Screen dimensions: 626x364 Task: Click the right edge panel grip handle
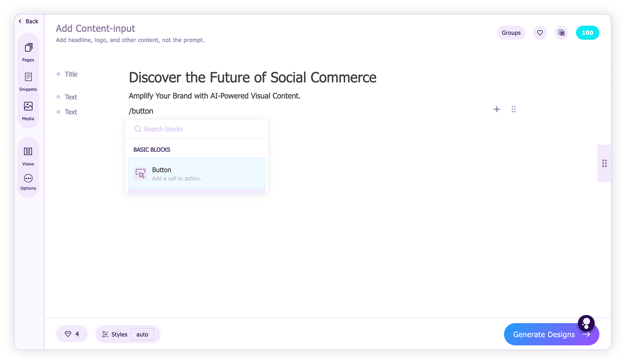(x=605, y=163)
